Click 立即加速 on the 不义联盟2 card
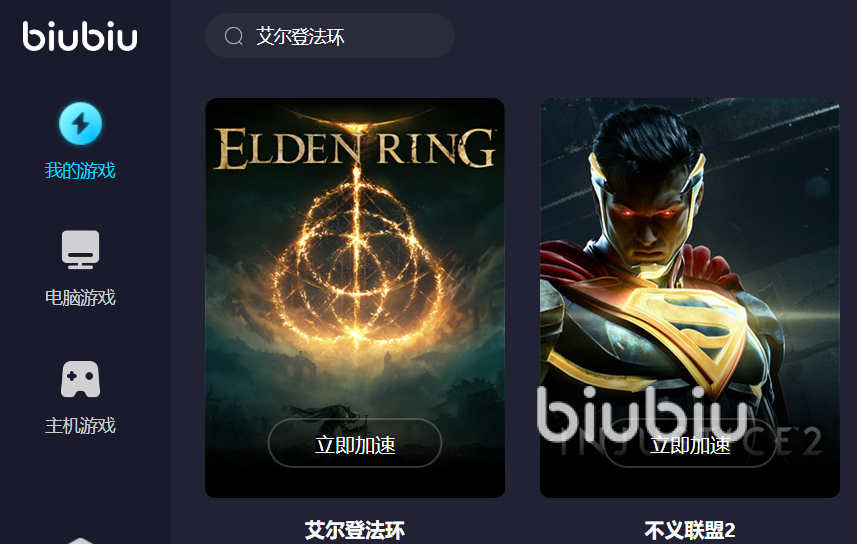Viewport: 857px width, 544px height. 690,443
